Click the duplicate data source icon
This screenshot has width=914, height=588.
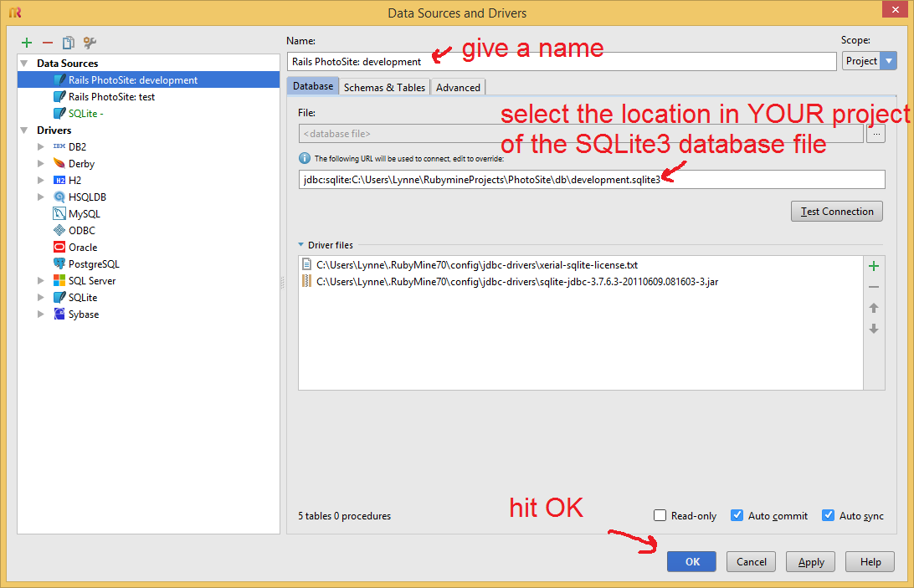(69, 43)
